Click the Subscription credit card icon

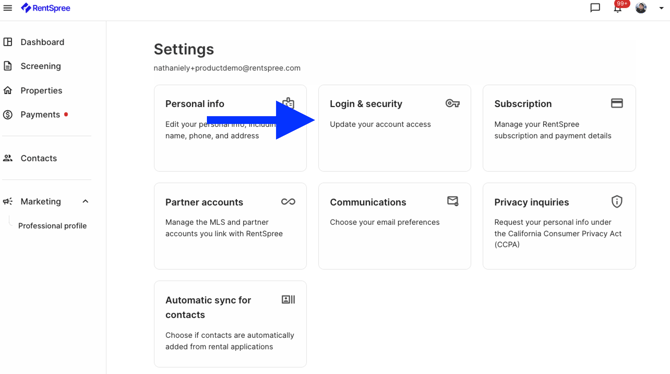point(617,103)
